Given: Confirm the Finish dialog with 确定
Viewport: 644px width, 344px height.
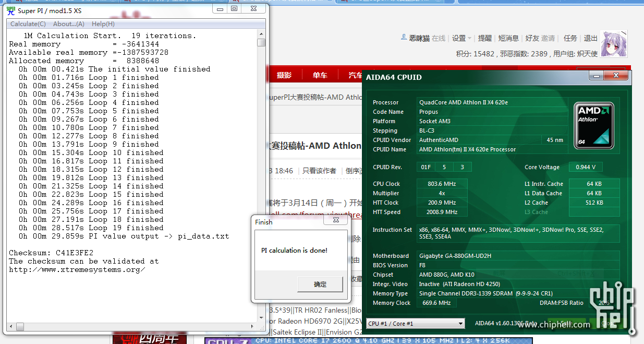Looking at the screenshot, I should pyautogui.click(x=320, y=284).
